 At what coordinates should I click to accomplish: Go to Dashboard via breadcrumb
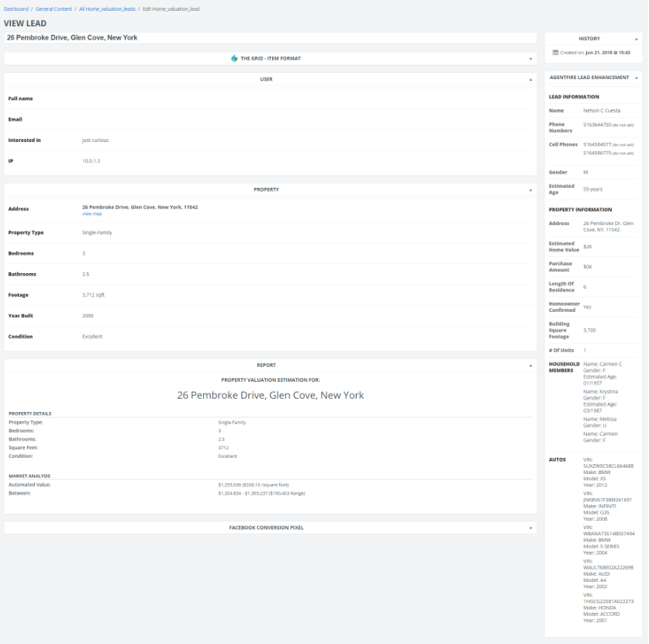click(x=16, y=9)
